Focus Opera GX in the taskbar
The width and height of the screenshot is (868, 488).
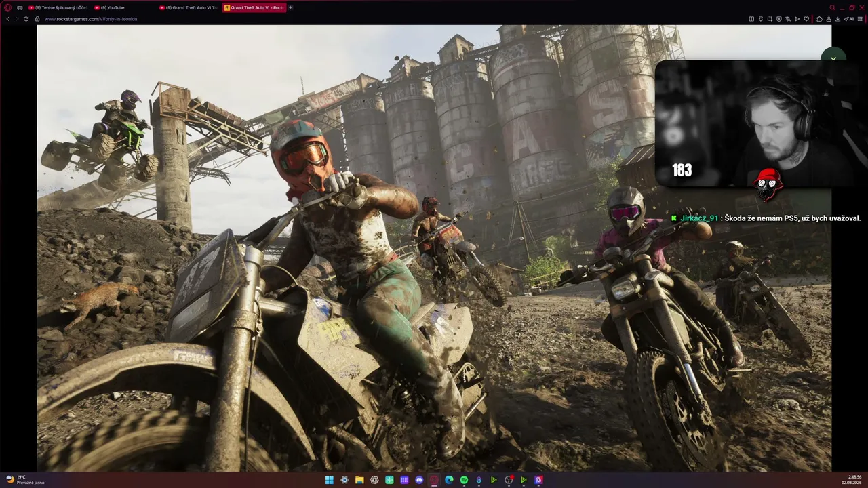click(434, 480)
